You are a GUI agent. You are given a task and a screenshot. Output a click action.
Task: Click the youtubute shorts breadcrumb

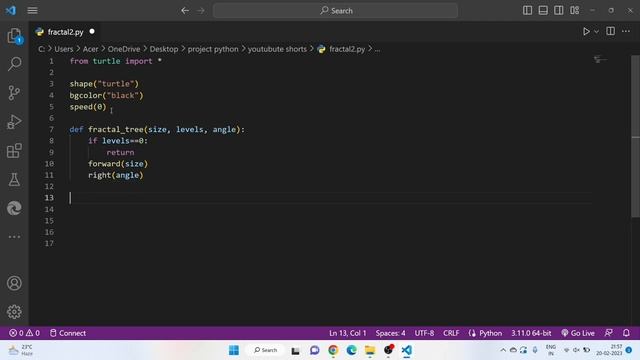point(277,49)
